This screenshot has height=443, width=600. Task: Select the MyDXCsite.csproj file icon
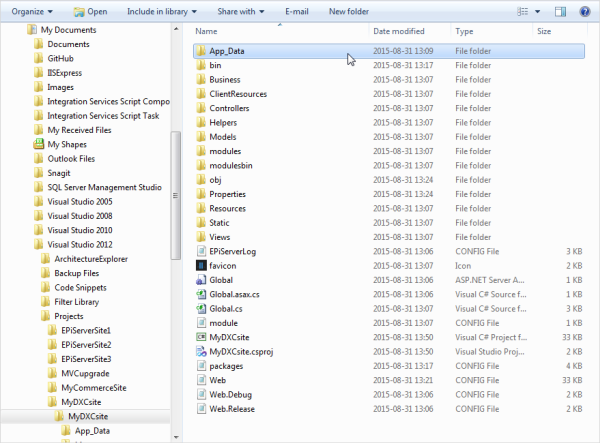tap(200, 352)
